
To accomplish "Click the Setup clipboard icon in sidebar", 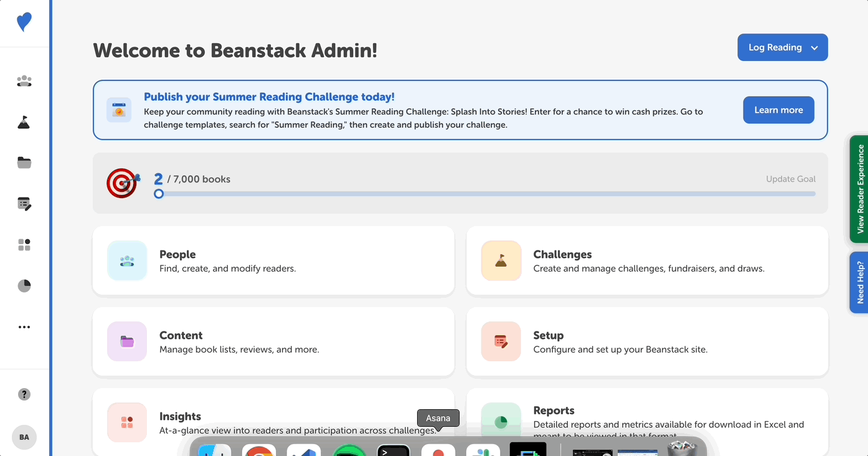I will (x=24, y=204).
